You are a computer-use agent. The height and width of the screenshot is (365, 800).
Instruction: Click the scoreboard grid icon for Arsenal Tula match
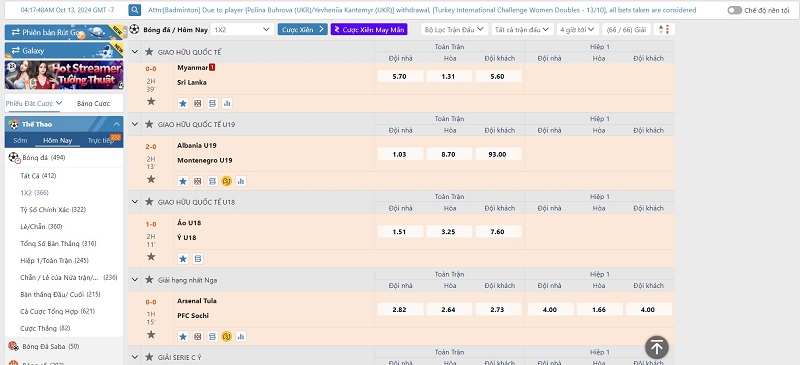click(197, 336)
